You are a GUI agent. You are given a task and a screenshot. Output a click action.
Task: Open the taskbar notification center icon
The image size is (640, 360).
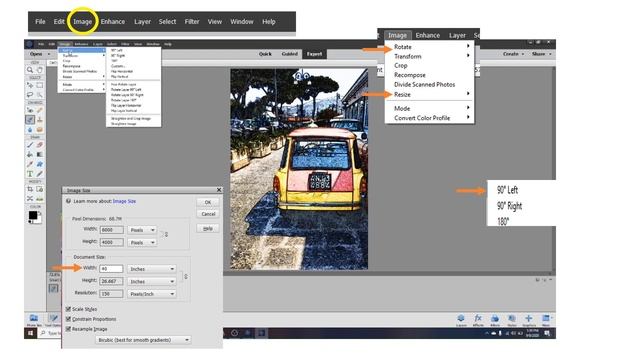point(547,333)
